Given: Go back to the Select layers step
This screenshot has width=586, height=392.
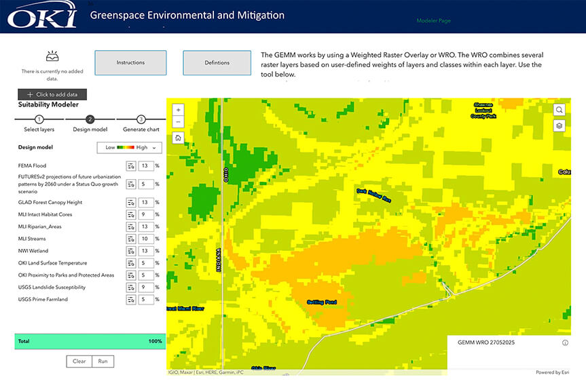Looking at the screenshot, I should 38,119.
